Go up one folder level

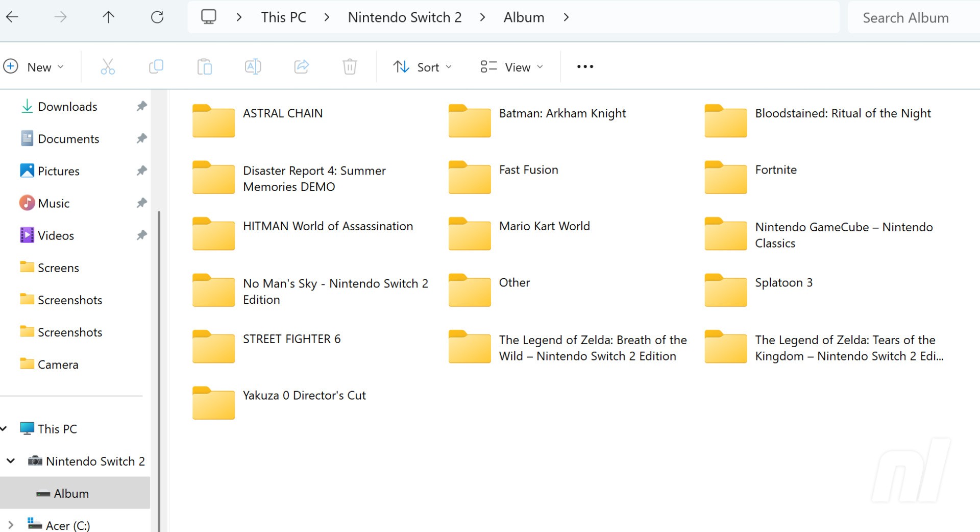click(x=108, y=17)
